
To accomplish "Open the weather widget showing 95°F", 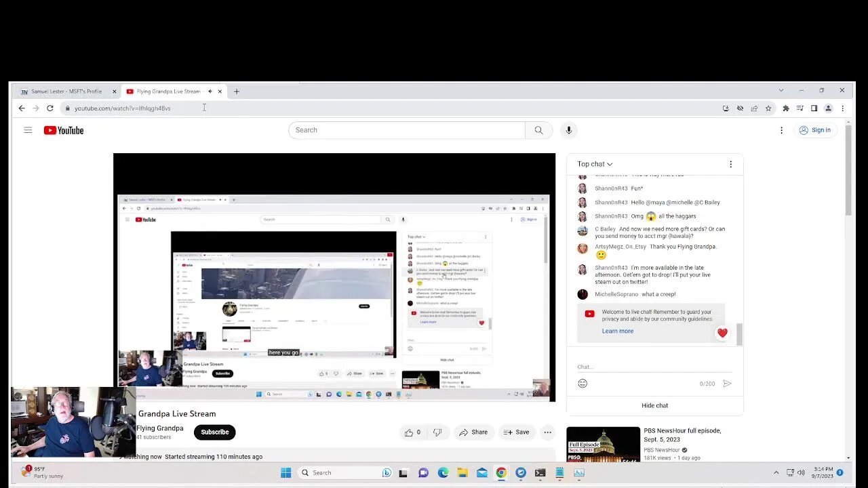I will [x=42, y=472].
